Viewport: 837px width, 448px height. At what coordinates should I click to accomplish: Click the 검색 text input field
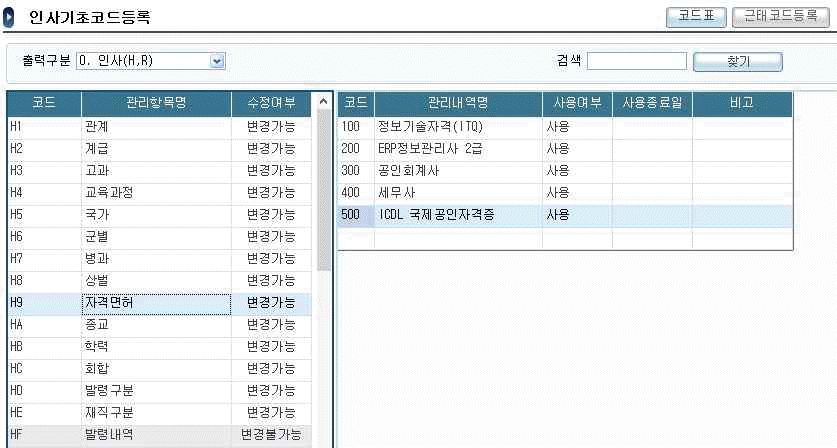coord(636,61)
